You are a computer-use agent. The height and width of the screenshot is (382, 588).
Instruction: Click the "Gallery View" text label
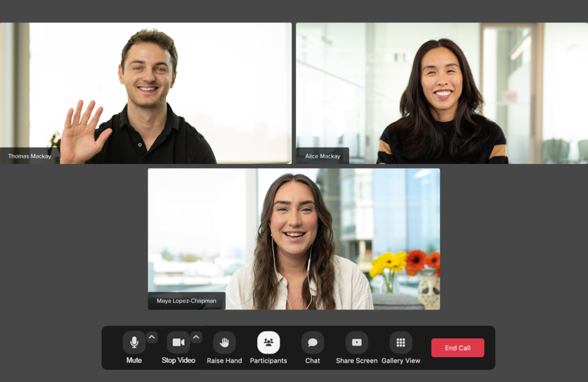[401, 361]
